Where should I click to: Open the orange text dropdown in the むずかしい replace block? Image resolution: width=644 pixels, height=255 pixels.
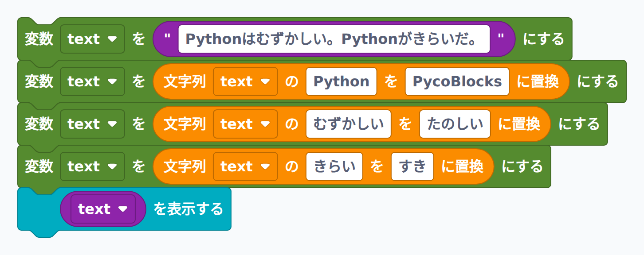[x=245, y=124]
